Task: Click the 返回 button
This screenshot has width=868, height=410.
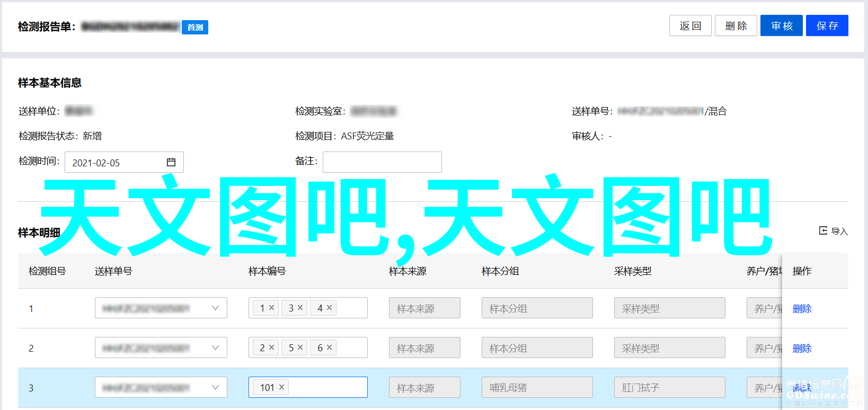Action: [x=690, y=25]
